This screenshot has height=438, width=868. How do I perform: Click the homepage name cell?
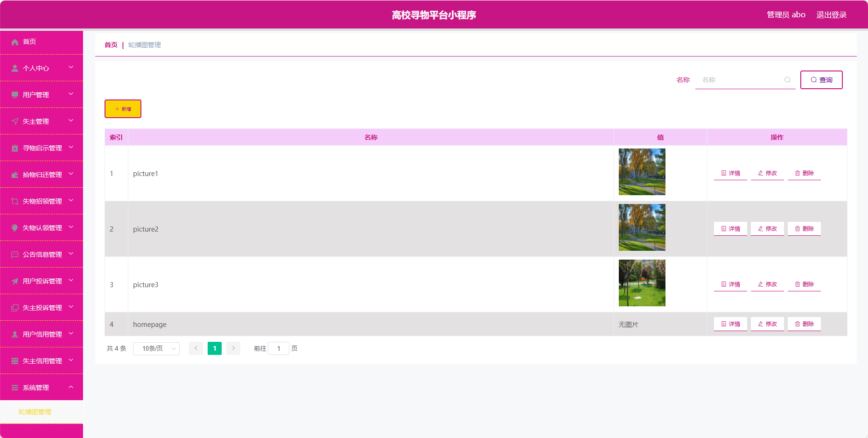pyautogui.click(x=371, y=324)
